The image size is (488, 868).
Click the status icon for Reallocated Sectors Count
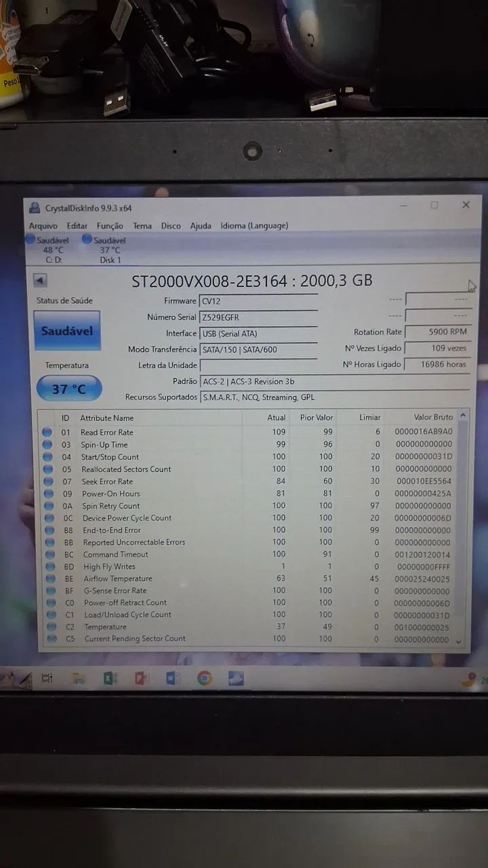[x=47, y=469]
